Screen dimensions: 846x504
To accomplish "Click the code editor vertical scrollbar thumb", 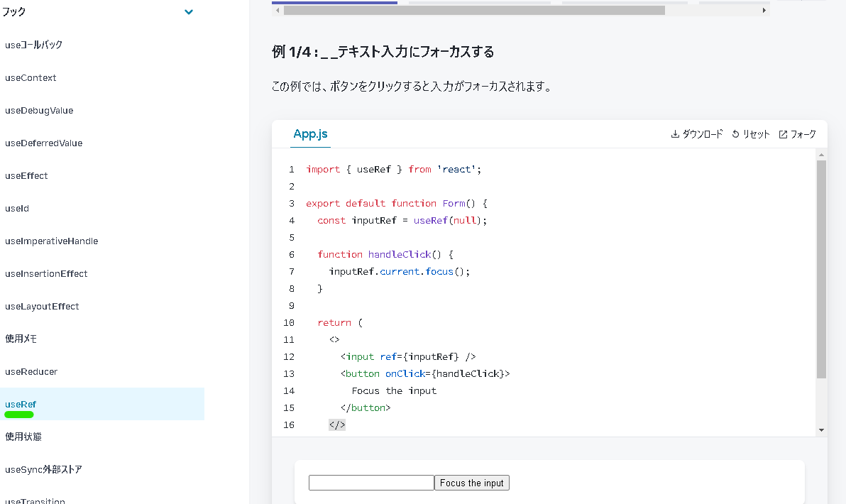I will click(821, 269).
